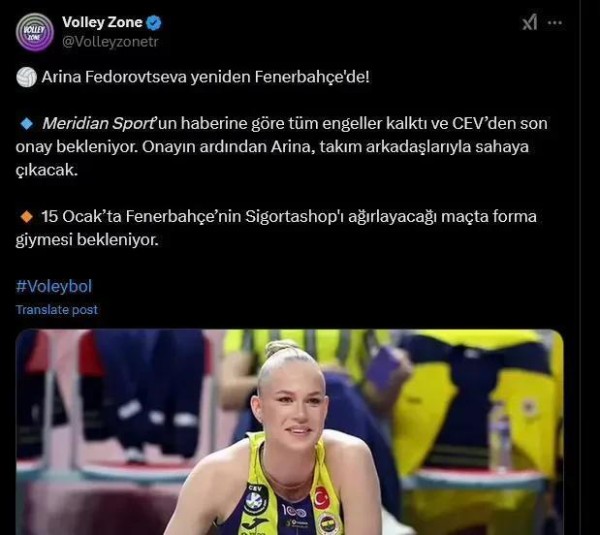This screenshot has height=535, width=600.
Task: Click the @Volleyzonetr handle
Action: pyautogui.click(x=110, y=42)
